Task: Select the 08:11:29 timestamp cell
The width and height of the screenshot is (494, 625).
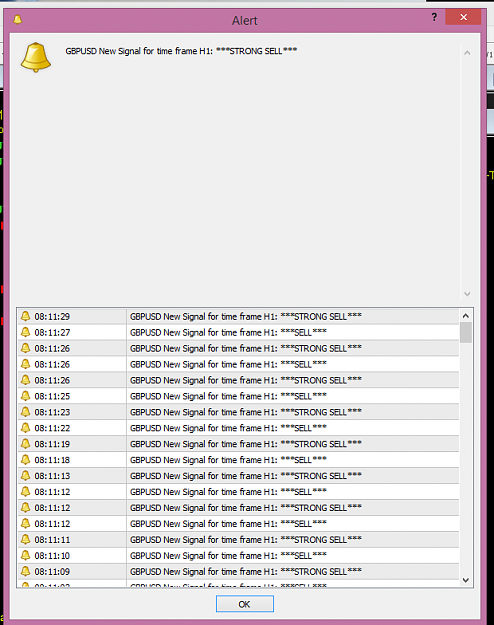Action: (72, 316)
